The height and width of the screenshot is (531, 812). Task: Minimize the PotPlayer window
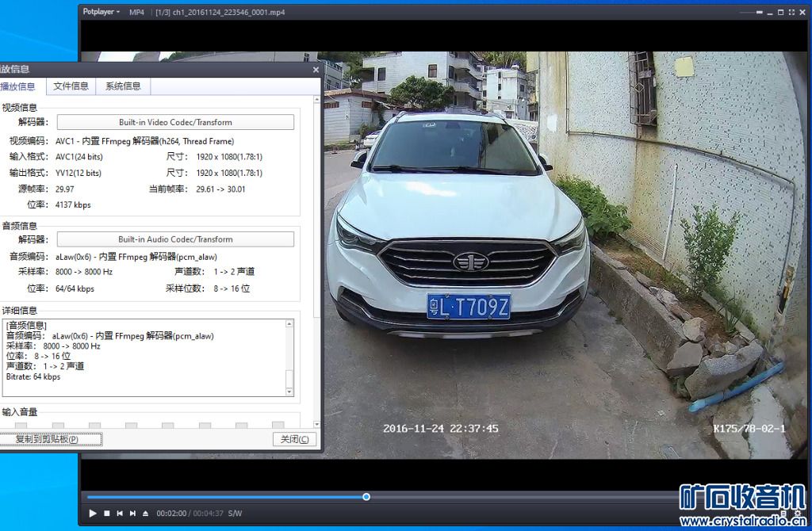tap(770, 13)
